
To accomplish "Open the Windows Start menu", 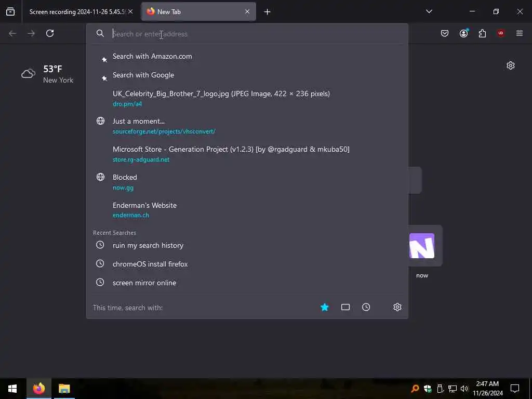I will click(x=12, y=389).
